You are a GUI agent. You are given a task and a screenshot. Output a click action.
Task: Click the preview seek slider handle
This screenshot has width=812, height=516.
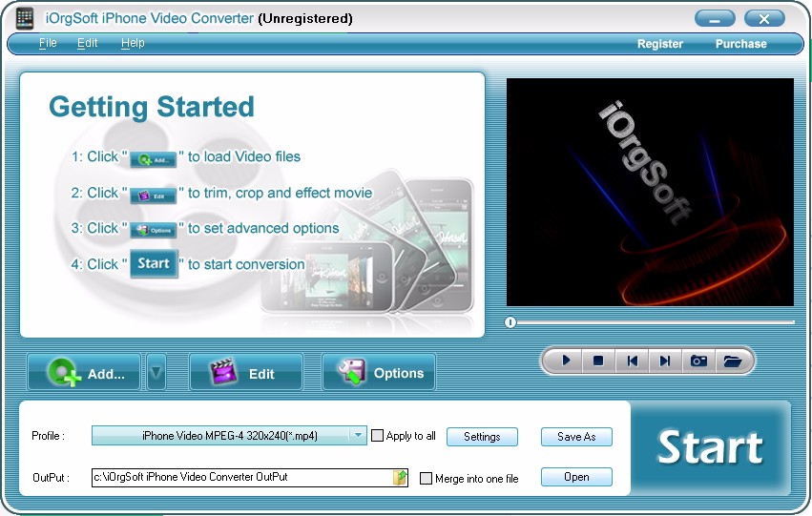(x=510, y=322)
